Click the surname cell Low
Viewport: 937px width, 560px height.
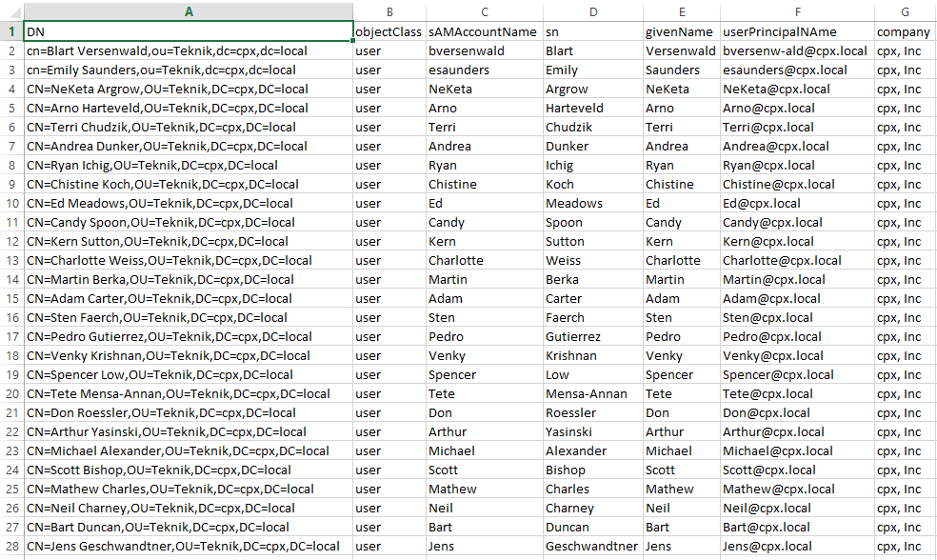click(x=593, y=374)
